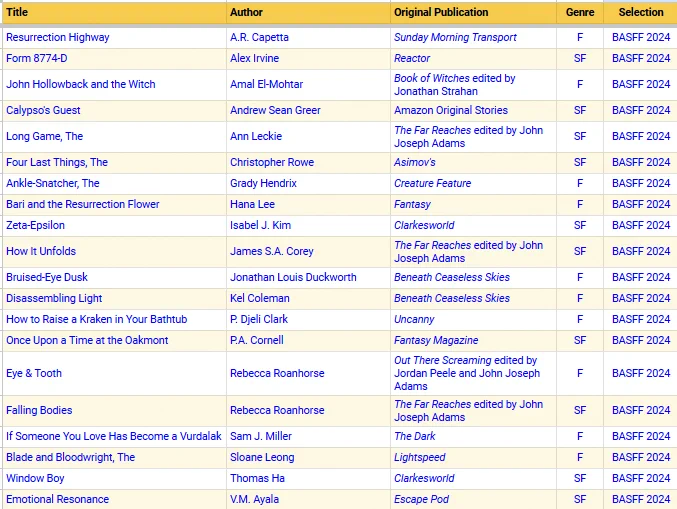Select SF genre cell in Form 8774-D row

(580, 58)
